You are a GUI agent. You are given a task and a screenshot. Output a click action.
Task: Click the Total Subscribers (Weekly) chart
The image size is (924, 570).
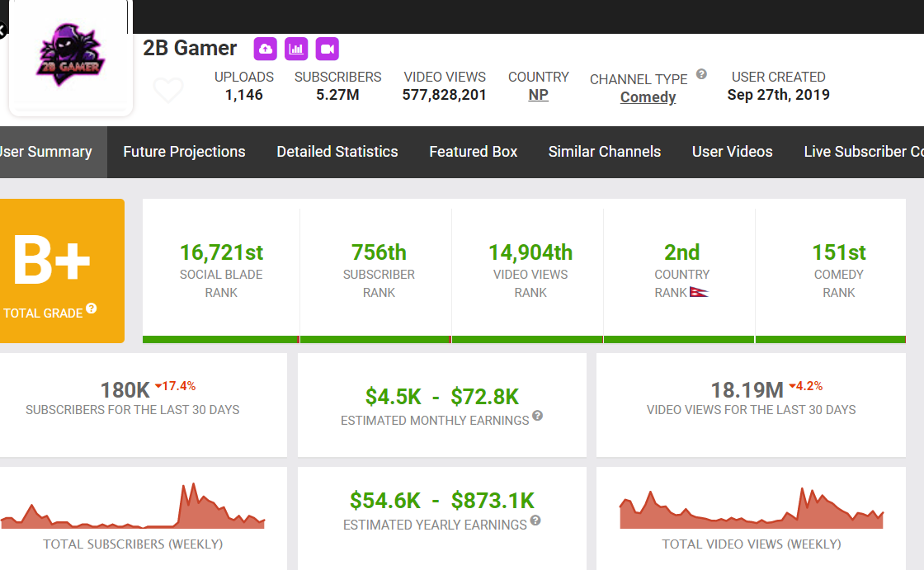tap(133, 506)
